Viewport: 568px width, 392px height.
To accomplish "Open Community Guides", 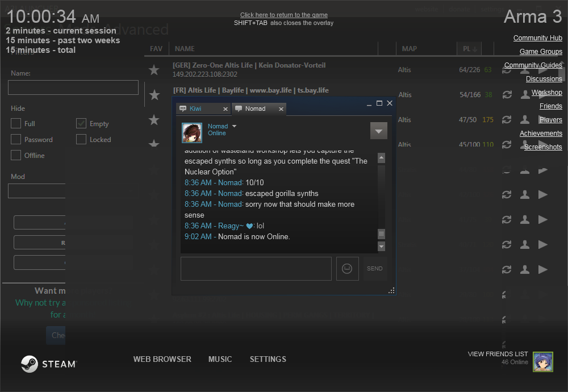I will pyautogui.click(x=533, y=65).
